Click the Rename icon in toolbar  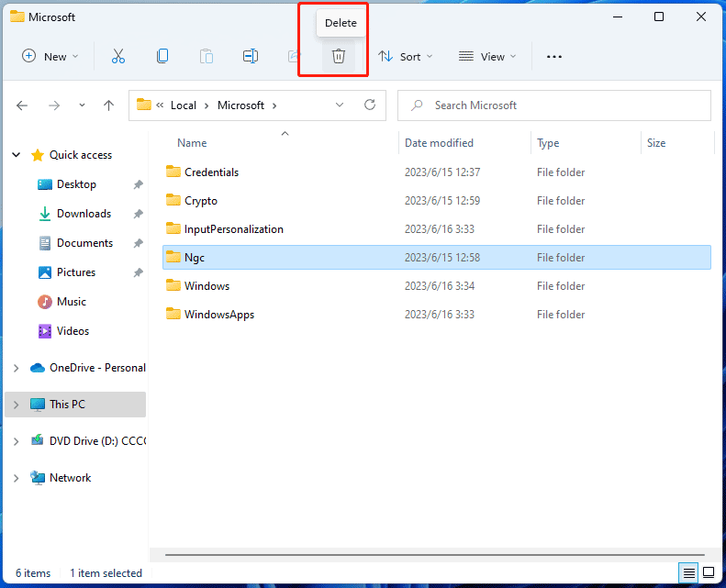(x=251, y=57)
